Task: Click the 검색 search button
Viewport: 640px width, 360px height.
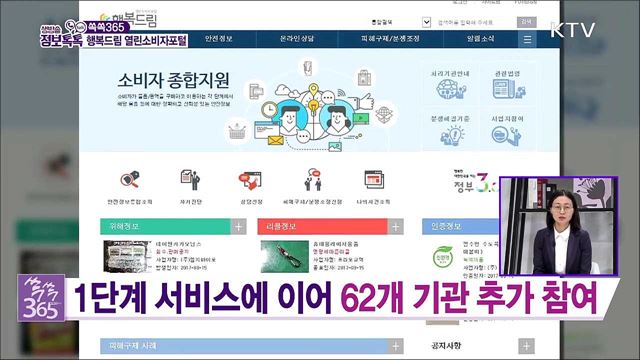Action: (527, 22)
